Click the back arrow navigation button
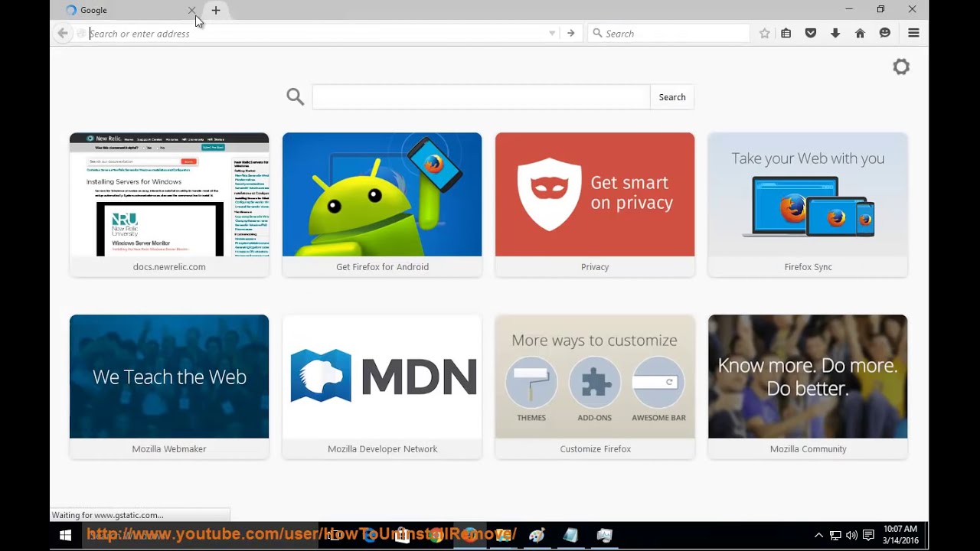The width and height of the screenshot is (980, 551). pos(63,33)
